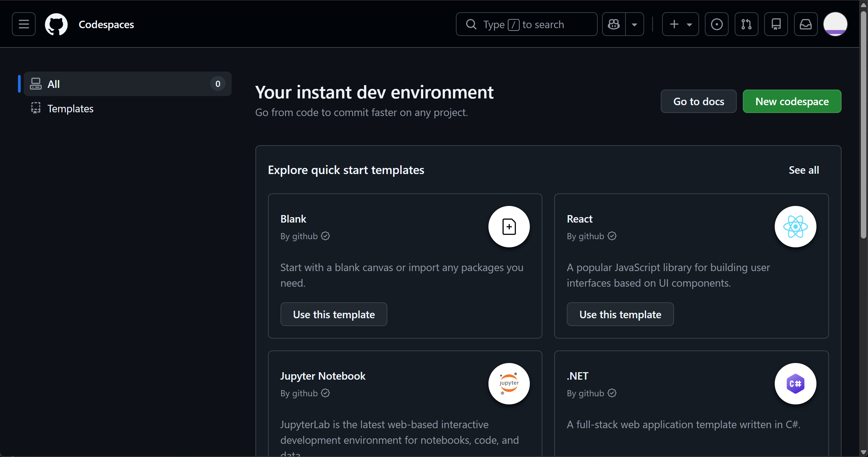Click the Jupyter logo icon
This screenshot has width=868, height=457.
(x=509, y=384)
